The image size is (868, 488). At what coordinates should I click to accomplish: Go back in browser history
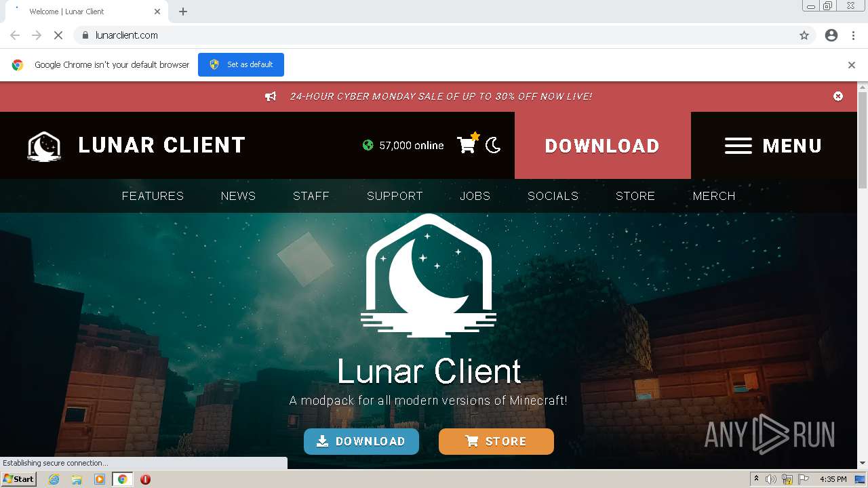15,35
